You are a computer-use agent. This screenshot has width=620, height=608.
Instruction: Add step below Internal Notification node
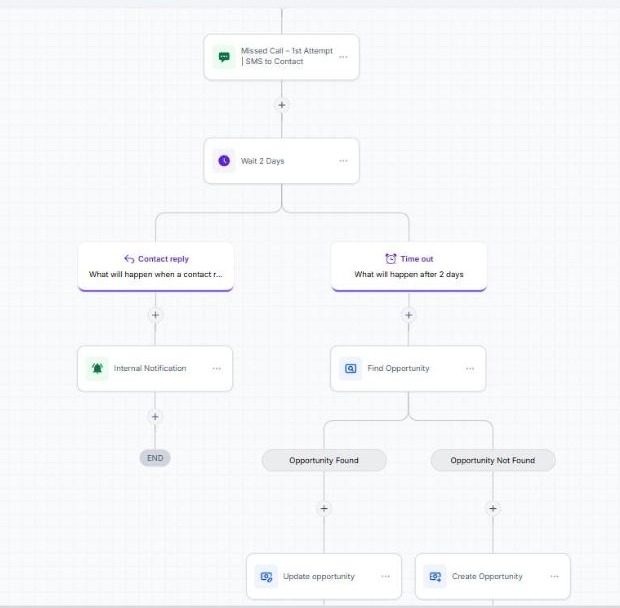coord(155,417)
